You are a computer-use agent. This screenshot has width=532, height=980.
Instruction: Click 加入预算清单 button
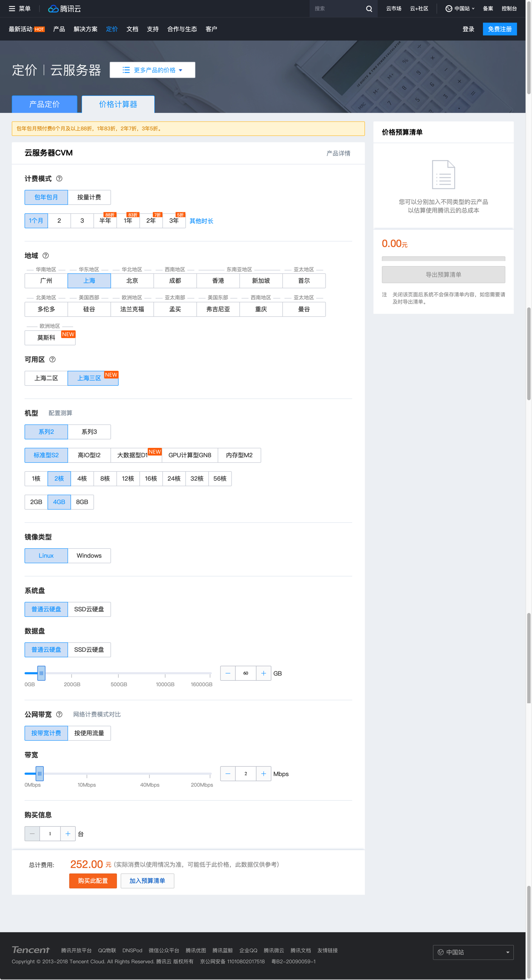click(x=147, y=881)
